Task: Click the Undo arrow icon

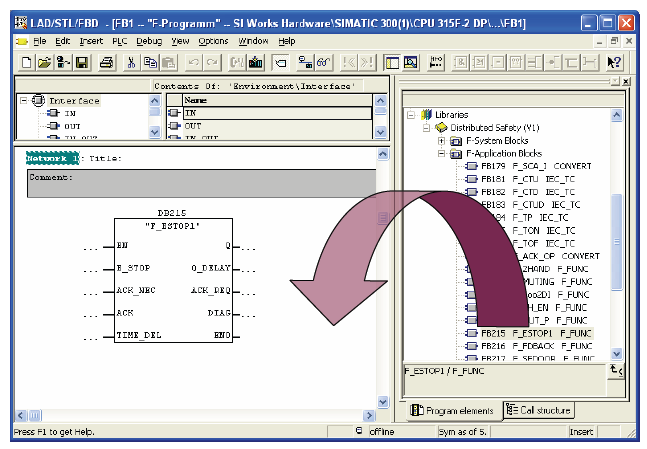Action: pos(193,63)
